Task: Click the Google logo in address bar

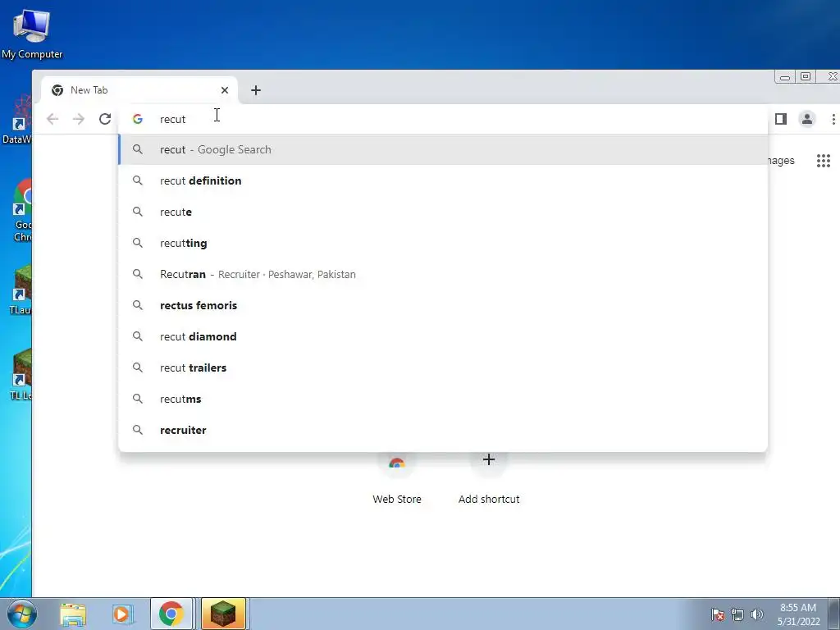Action: [x=138, y=119]
